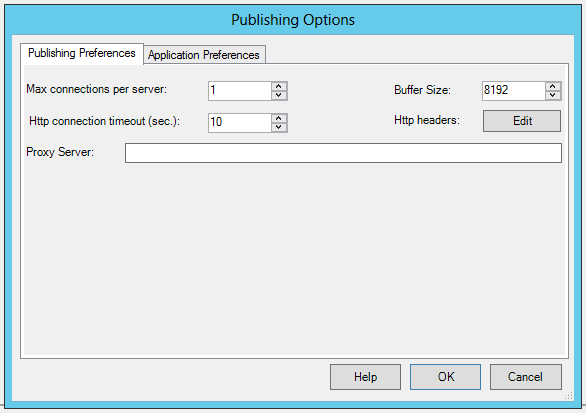Click the dialog's corner resize grip
Screen dimensions: 586x413
coord(568,396)
